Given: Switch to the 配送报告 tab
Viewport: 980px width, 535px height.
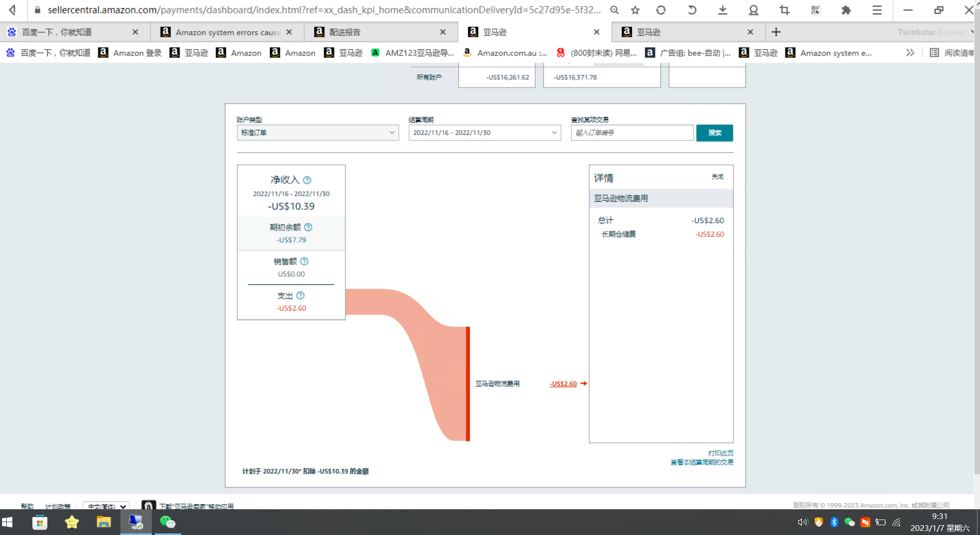Looking at the screenshot, I should (x=381, y=32).
